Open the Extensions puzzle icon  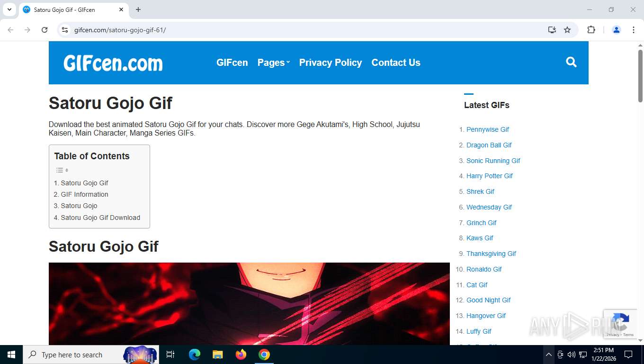pyautogui.click(x=591, y=30)
